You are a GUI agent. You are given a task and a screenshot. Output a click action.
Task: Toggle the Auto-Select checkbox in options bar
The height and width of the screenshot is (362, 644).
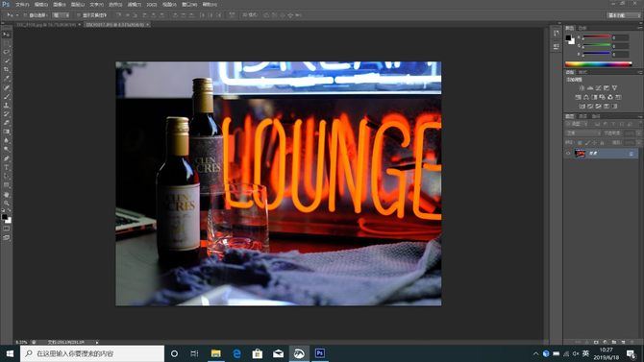pyautogui.click(x=25, y=15)
